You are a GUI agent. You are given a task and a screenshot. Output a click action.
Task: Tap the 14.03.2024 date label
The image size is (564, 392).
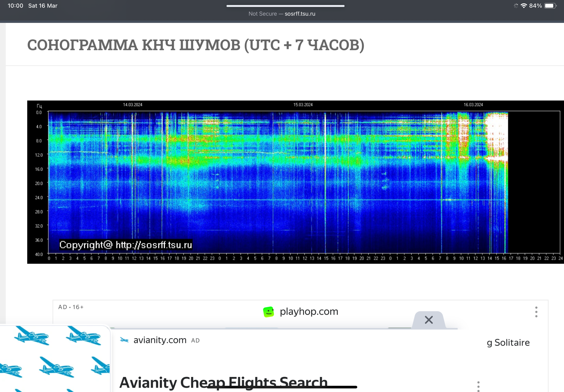click(x=133, y=105)
